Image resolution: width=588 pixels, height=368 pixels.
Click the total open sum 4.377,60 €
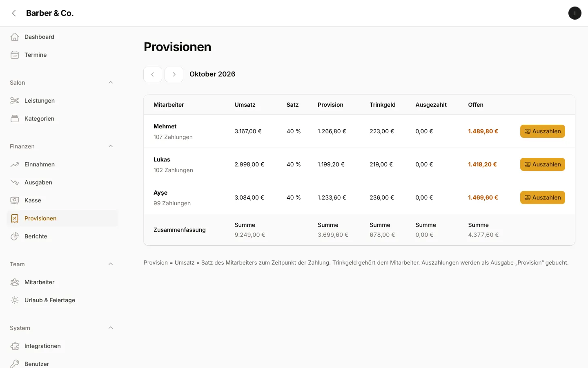click(483, 235)
